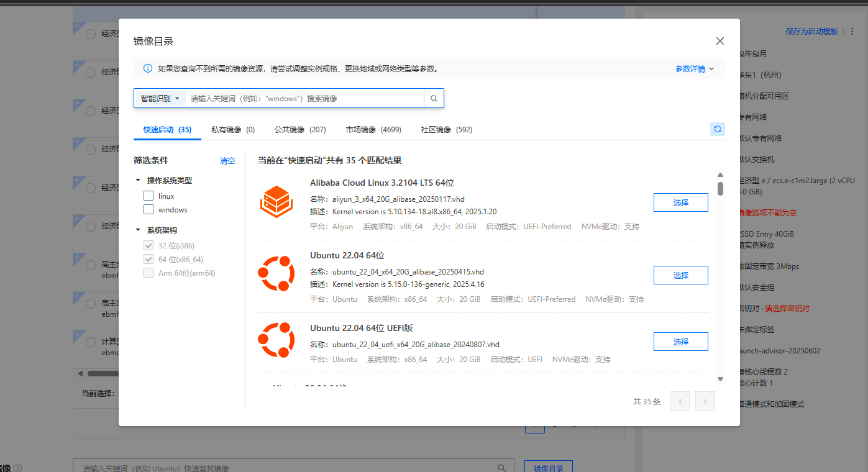Screen dimensions: 868x472
Task: Click the Alibaba Cloud Linux logo icon
Action: point(276,201)
